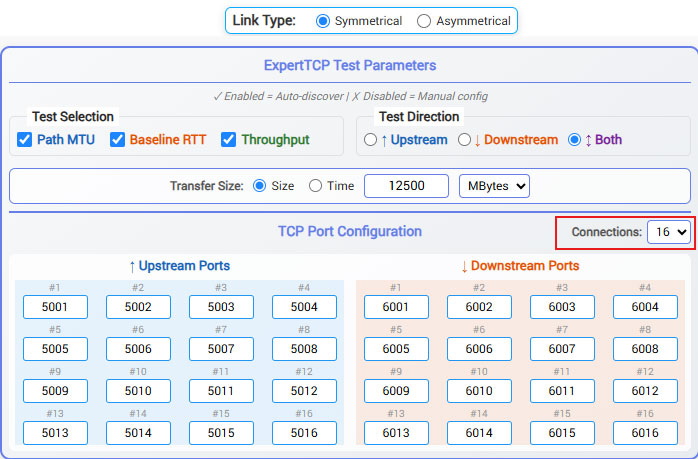Screen dimensions: 698x459
Task: Open the Connections count dropdown
Action: click(668, 232)
